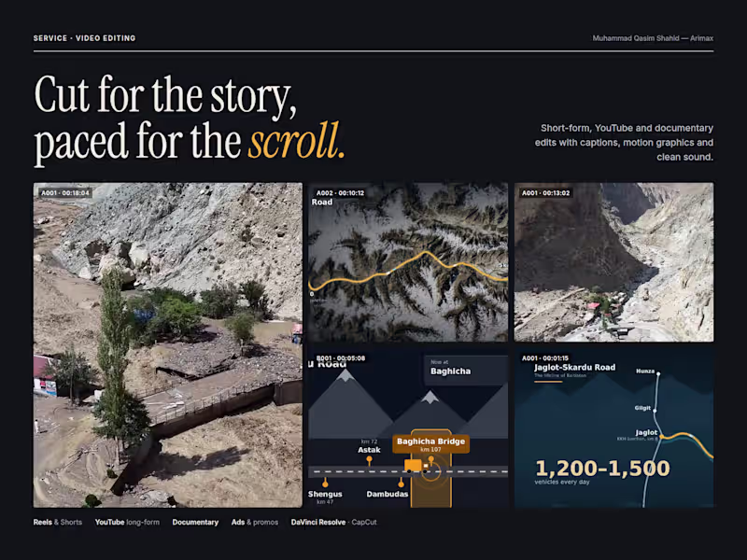Click the 'Jaglot-Skardu Road' map title
The height and width of the screenshot is (560, 747).
click(574, 367)
